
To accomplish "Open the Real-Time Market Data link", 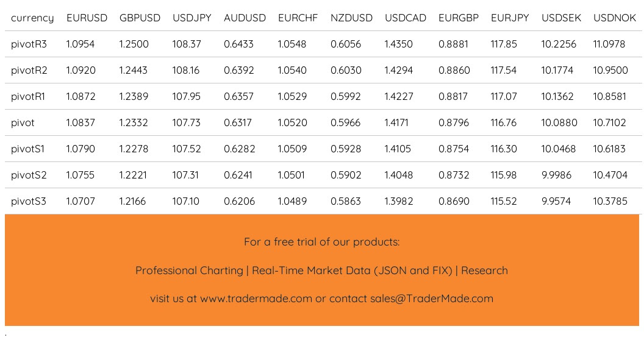I will pos(352,271).
